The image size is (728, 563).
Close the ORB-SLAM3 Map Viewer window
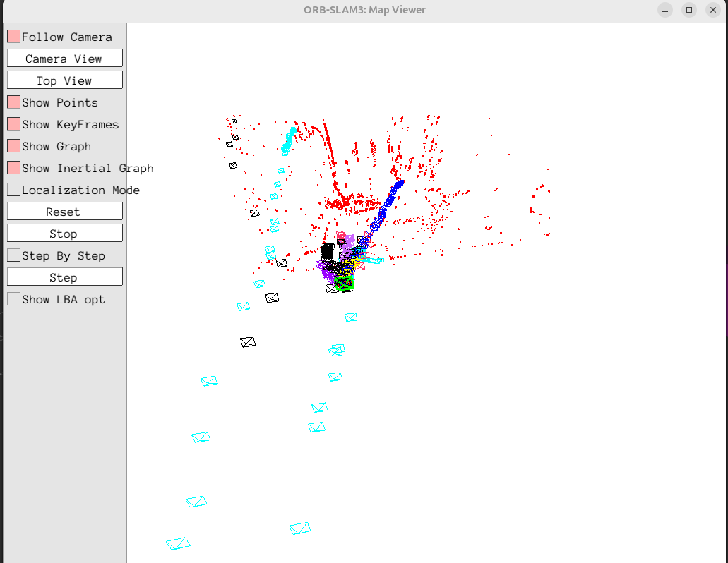pyautogui.click(x=713, y=10)
